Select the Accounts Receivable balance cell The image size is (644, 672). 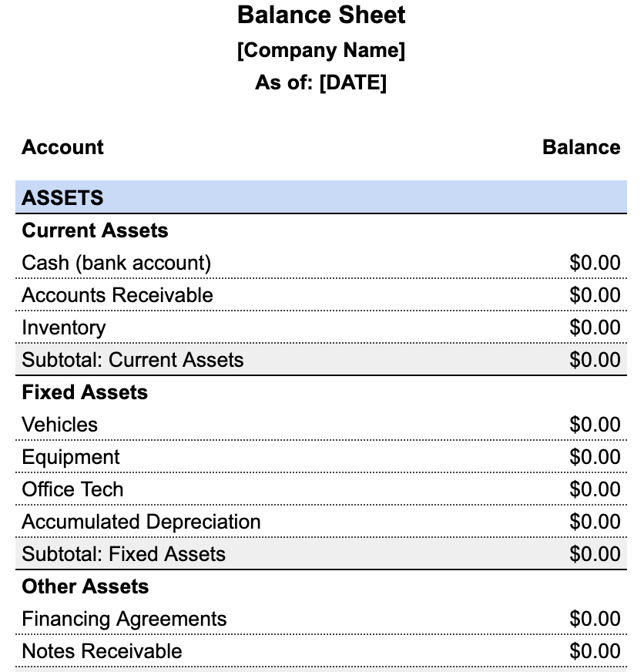pyautogui.click(x=595, y=295)
